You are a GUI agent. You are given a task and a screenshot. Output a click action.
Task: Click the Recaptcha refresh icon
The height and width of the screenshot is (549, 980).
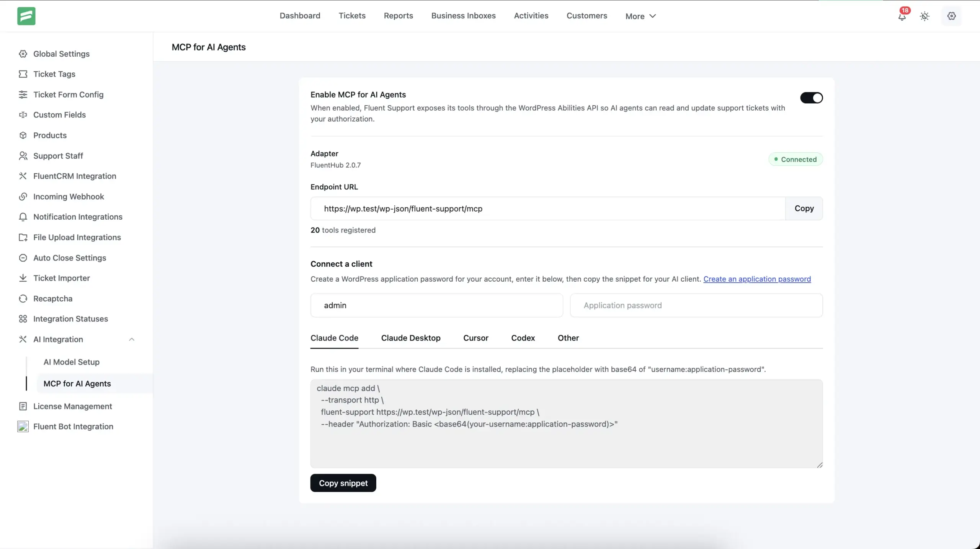click(23, 299)
